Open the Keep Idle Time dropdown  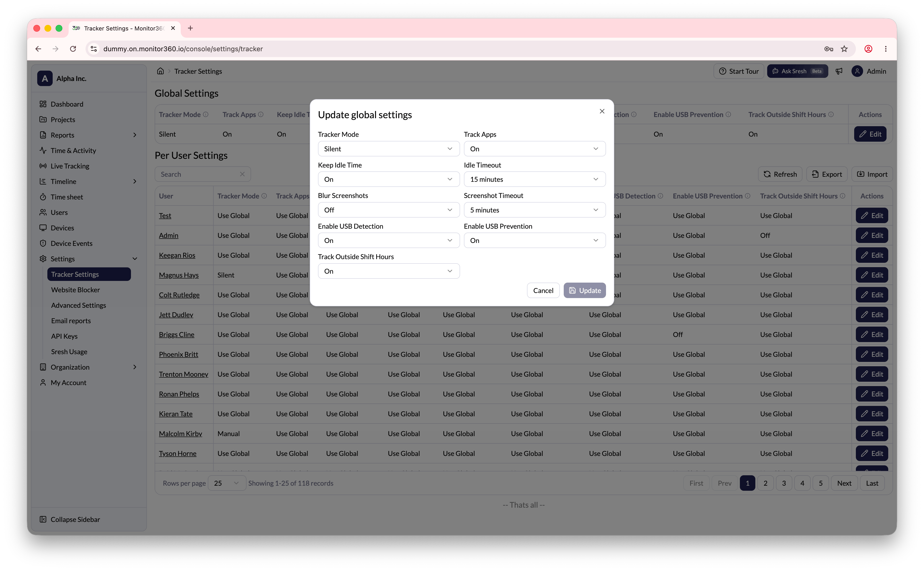point(388,179)
